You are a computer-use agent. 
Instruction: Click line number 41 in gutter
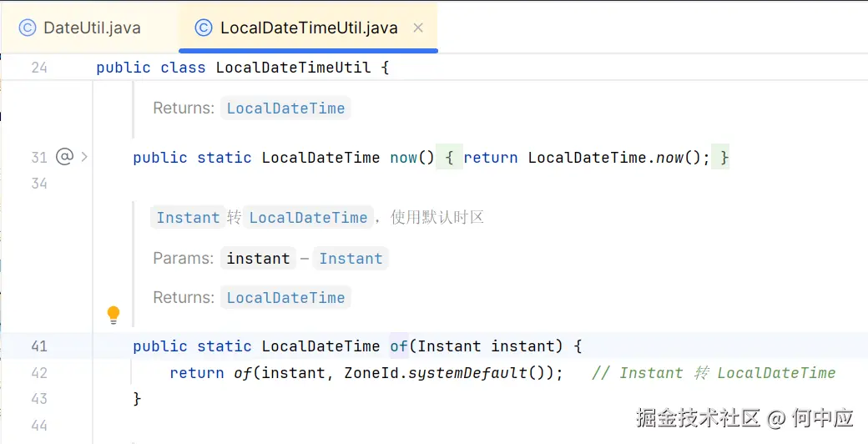pos(38,346)
